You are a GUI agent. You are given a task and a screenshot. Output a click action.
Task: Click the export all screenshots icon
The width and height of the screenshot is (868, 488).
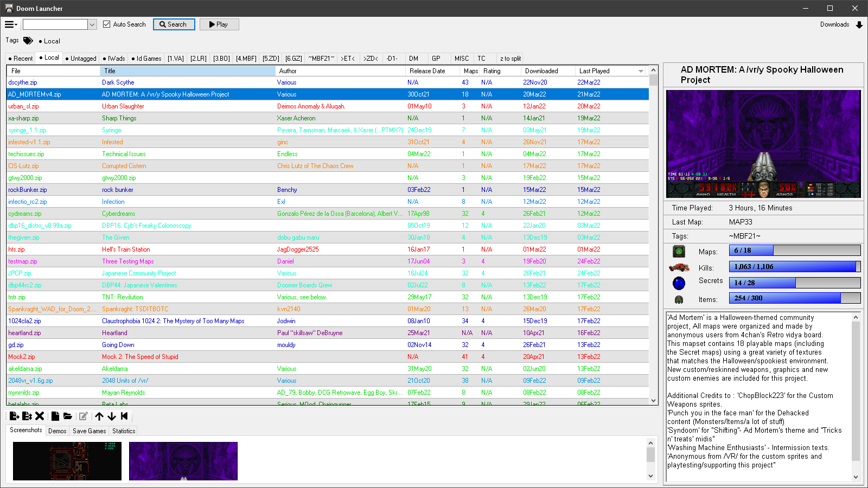[x=27, y=416]
